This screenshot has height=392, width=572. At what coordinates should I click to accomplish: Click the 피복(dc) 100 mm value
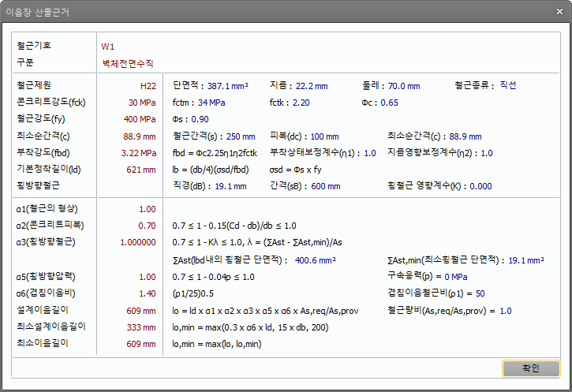pos(325,136)
